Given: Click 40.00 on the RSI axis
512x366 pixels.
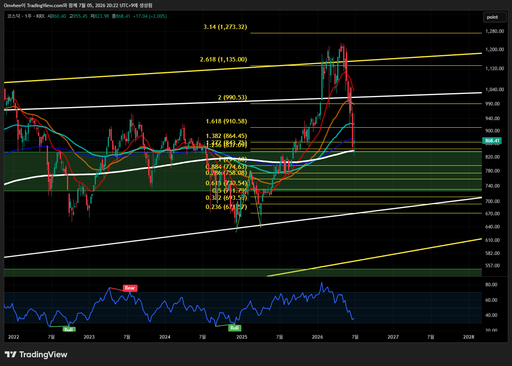Looking at the screenshot, I should tap(491, 315).
